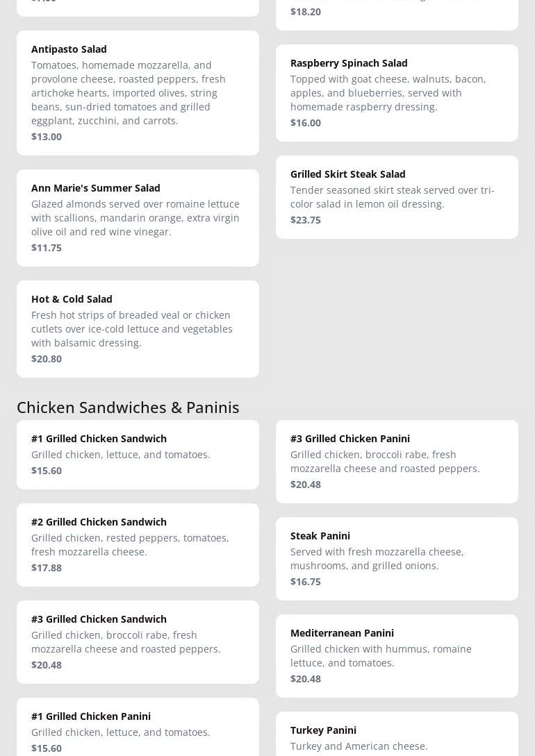This screenshot has width=535, height=756.
Task: Open the Grilled Skirt Steak Salad item
Action: pyautogui.click(x=397, y=196)
